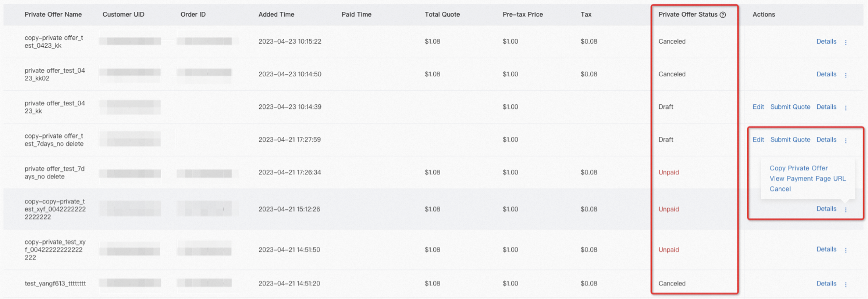Click three-dot icon on the 15:12:26 unpaid row
Viewport: 868px width, 299px height.
846,209
